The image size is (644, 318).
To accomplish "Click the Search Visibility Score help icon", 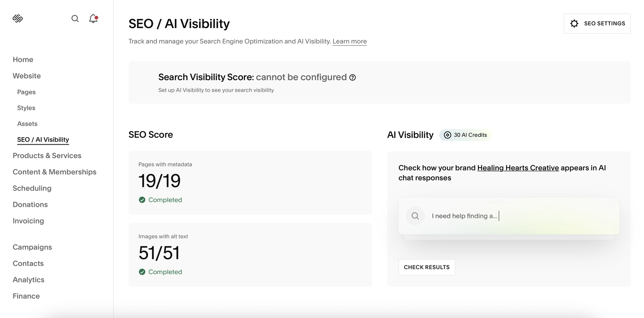I will tap(352, 77).
